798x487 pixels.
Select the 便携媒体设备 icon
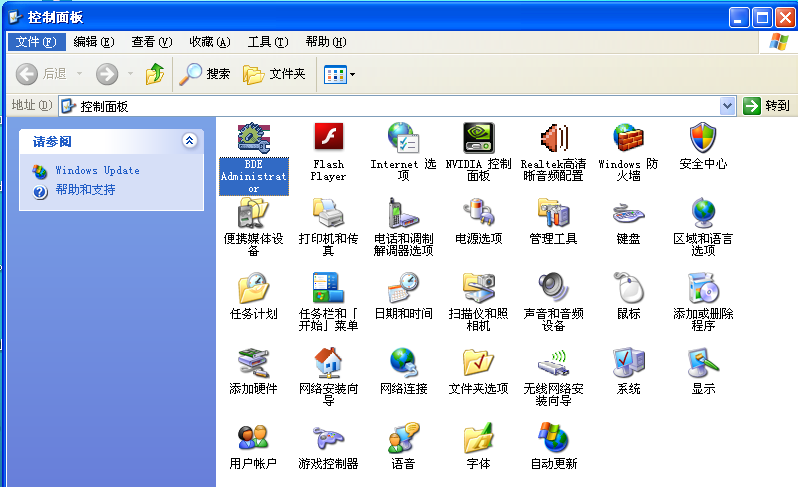tap(253, 213)
